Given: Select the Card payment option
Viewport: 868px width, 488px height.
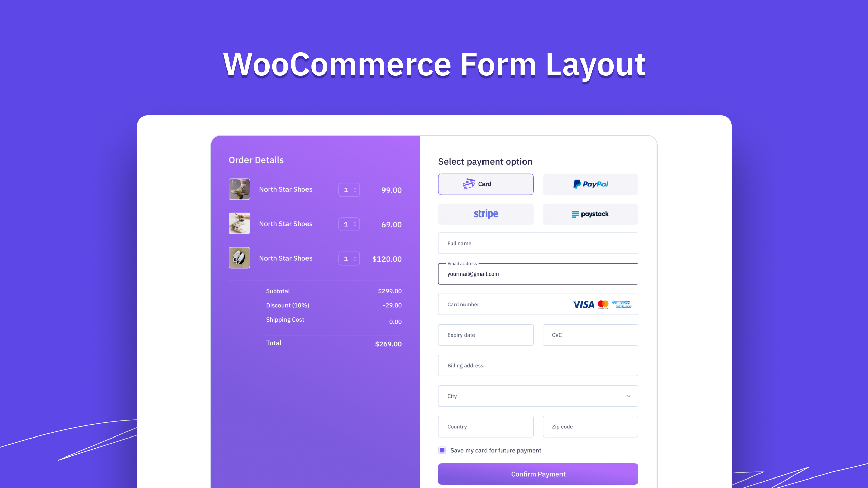Looking at the screenshot, I should (485, 184).
